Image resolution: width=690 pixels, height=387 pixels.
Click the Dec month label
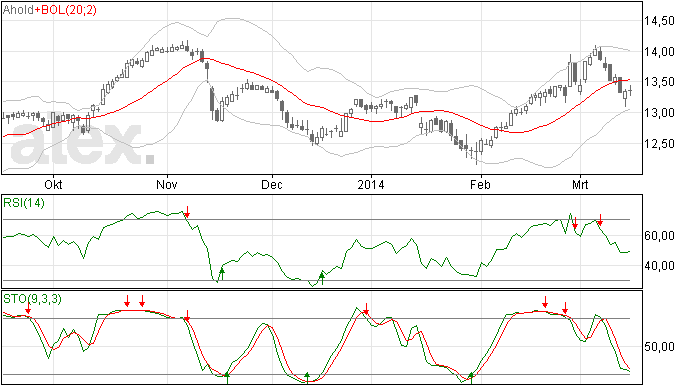click(272, 184)
